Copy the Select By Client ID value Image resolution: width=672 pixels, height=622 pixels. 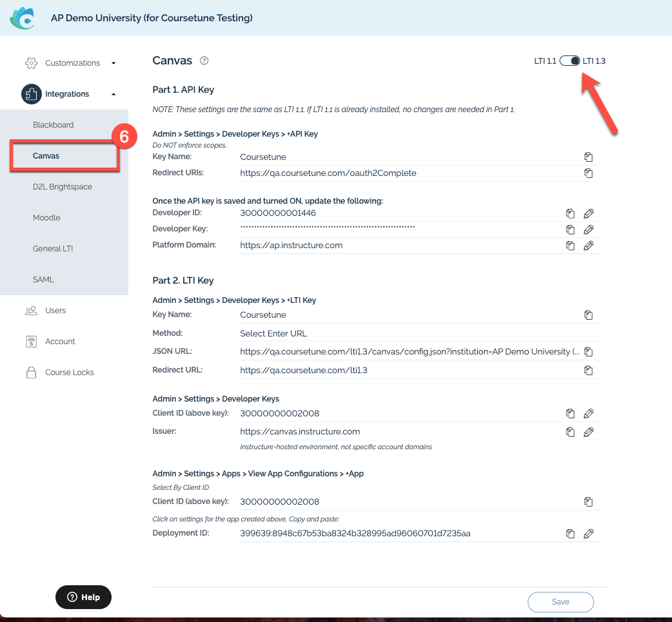tap(588, 501)
